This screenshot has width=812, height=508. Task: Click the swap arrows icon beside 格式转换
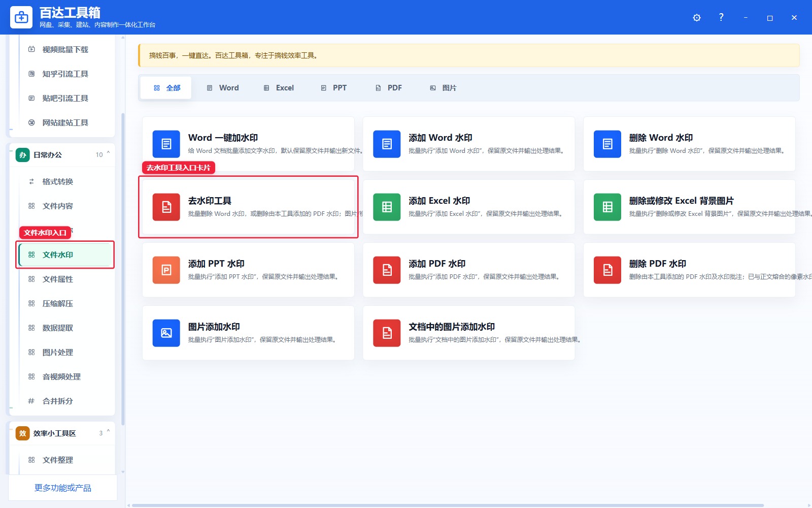pyautogui.click(x=31, y=181)
